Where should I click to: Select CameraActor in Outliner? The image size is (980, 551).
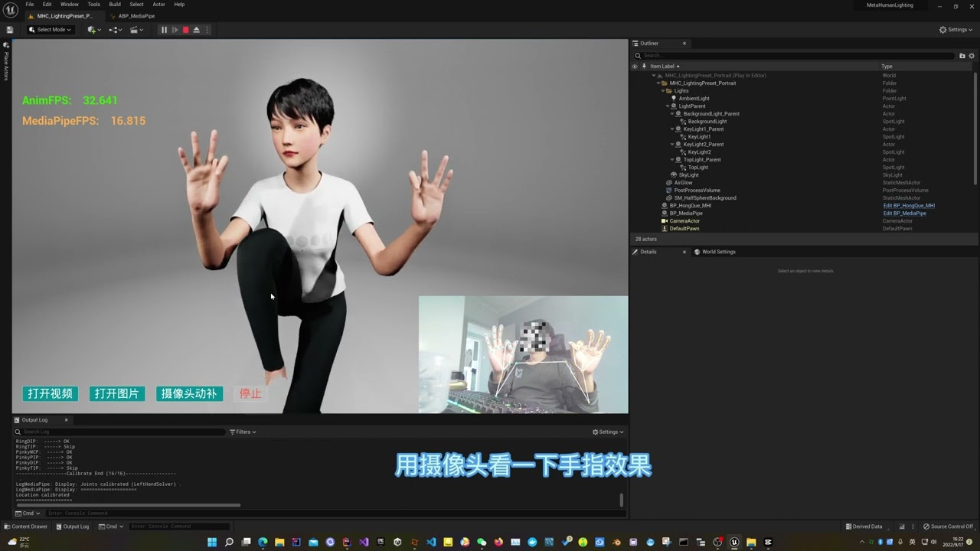(x=684, y=221)
